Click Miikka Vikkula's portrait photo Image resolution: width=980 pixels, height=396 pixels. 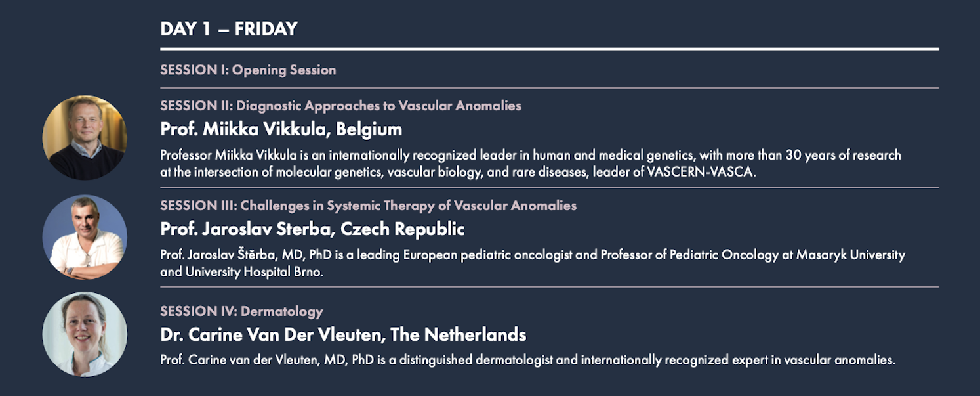[x=85, y=137]
